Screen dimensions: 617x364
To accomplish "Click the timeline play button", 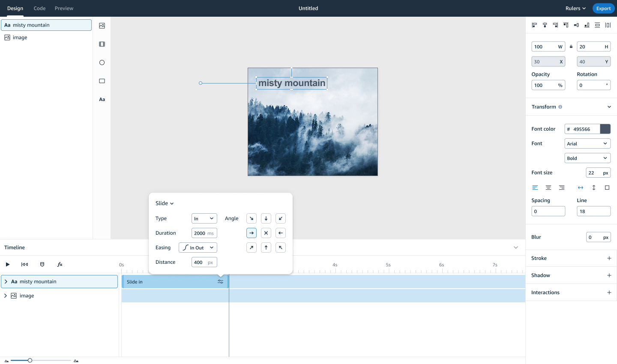I will (8, 265).
